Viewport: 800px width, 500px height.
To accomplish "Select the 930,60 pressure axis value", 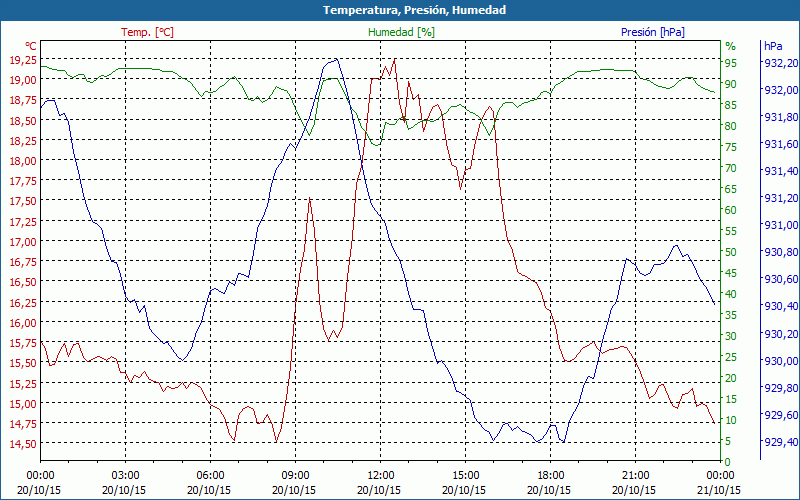I will tap(780, 279).
